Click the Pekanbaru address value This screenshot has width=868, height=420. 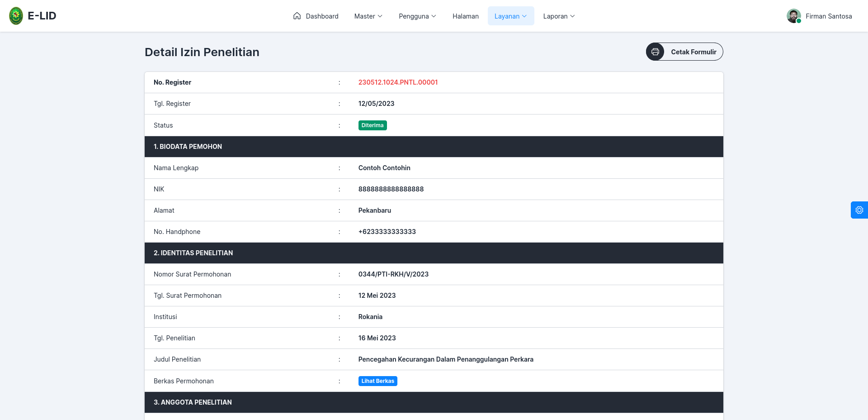coord(375,210)
